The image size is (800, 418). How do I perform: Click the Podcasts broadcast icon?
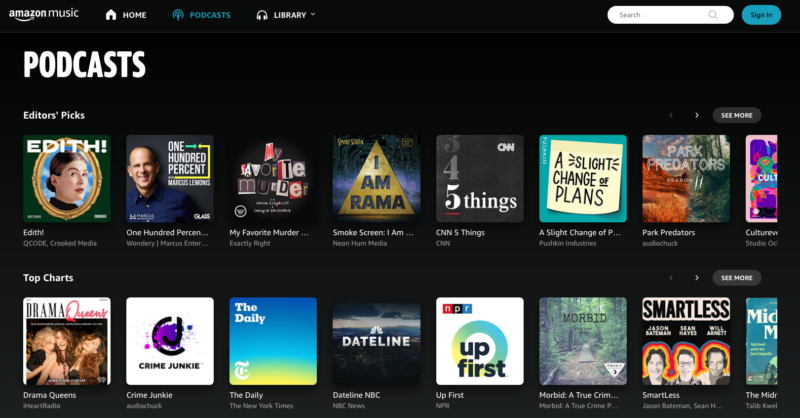pyautogui.click(x=178, y=15)
